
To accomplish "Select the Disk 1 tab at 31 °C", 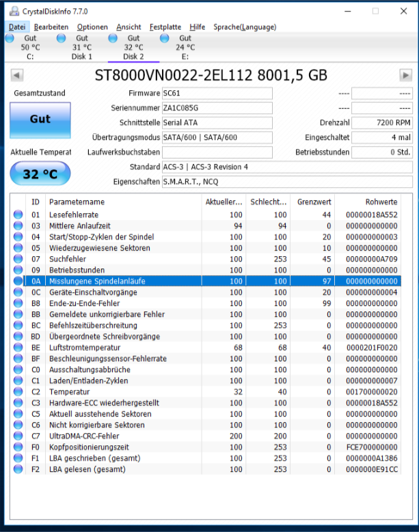I will [82, 47].
